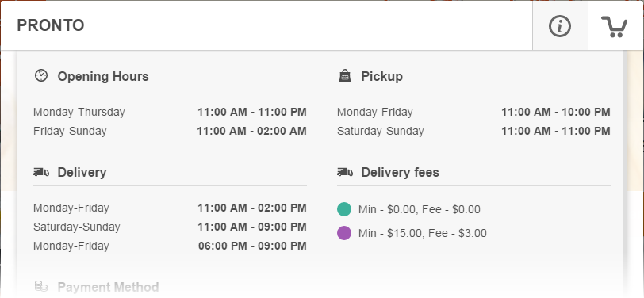The image size is (644, 298).
Task: Select the green delivery zone circle
Action: coord(344,209)
